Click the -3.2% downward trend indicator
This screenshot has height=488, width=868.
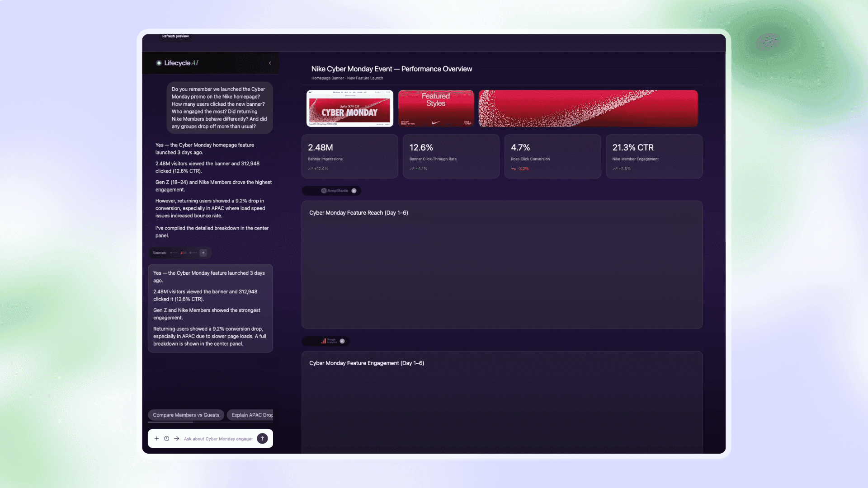(520, 169)
